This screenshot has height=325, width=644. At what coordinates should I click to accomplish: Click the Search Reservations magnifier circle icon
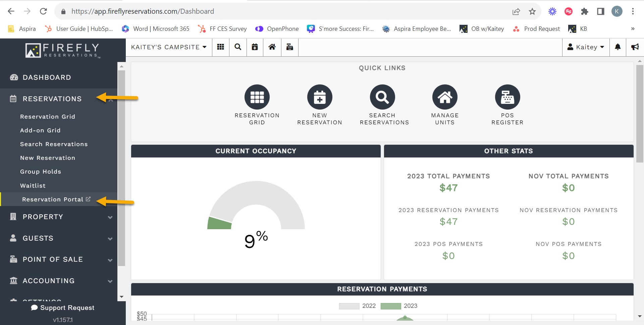pos(382,97)
